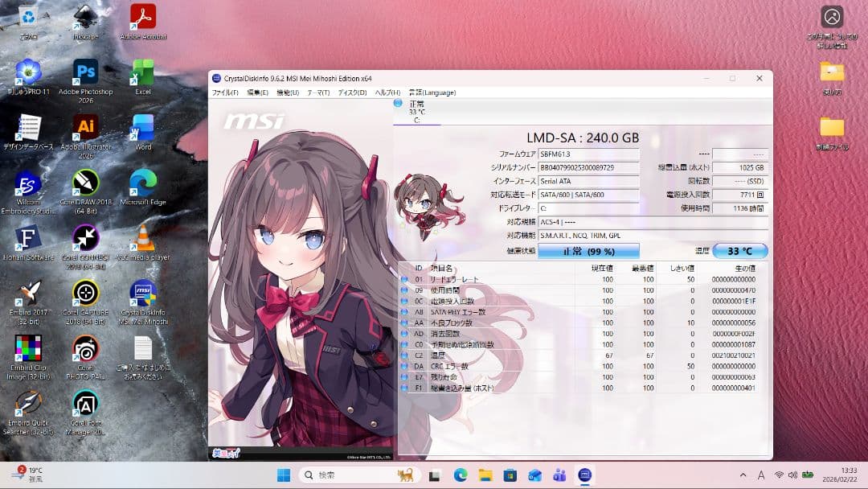Open the ファイル(F) menu
868x489 pixels.
click(225, 92)
